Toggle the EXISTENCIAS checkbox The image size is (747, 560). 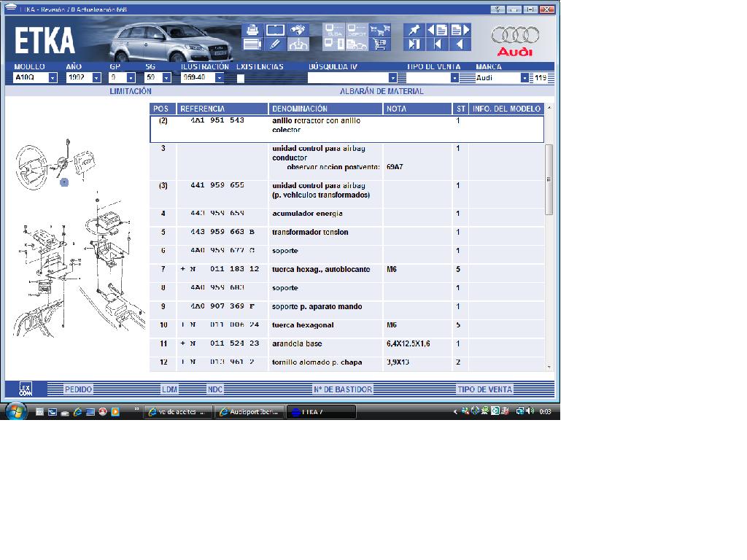point(241,79)
